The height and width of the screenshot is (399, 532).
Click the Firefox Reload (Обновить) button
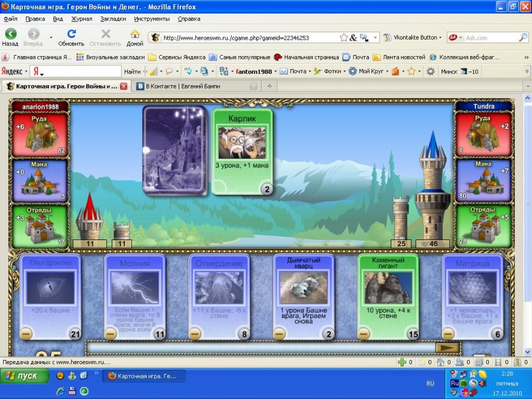72,37
